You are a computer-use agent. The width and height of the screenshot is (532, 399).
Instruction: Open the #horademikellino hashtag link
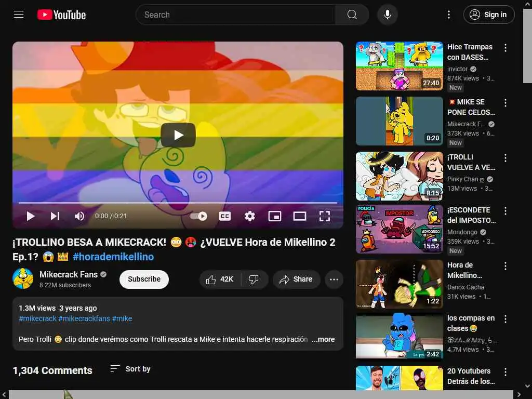(x=113, y=257)
